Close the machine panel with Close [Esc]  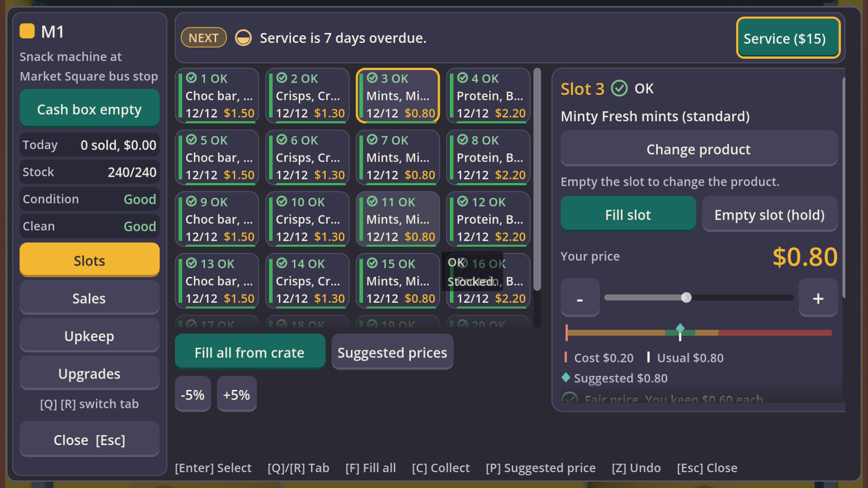coord(90,439)
